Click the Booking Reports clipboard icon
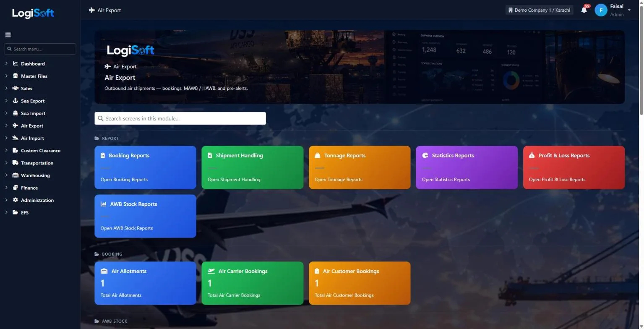This screenshot has height=329, width=644. coord(103,155)
